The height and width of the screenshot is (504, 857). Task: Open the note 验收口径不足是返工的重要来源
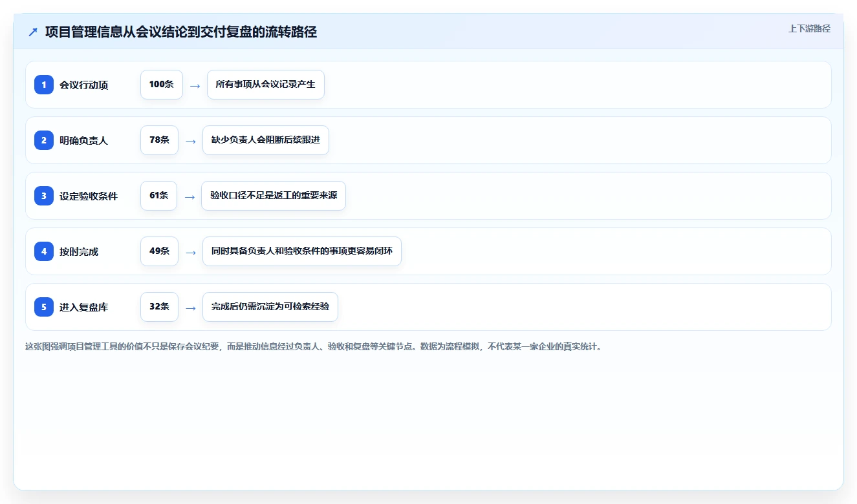pyautogui.click(x=274, y=196)
